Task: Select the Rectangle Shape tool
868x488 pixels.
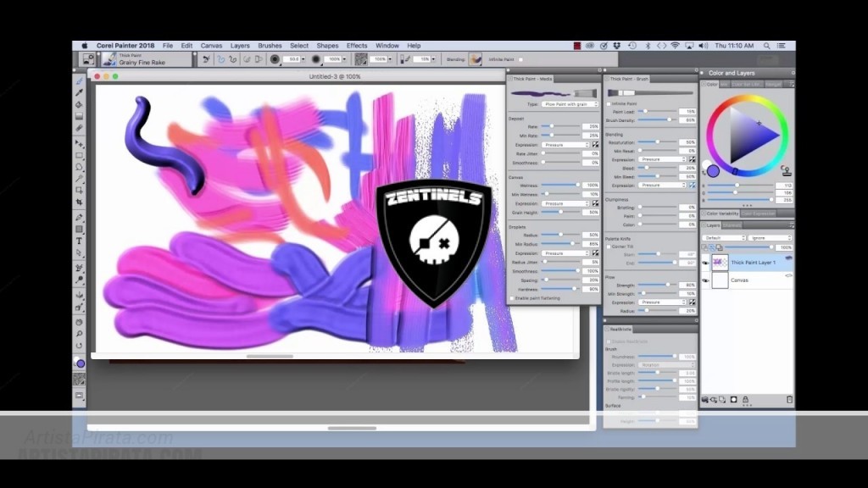Action: tap(79, 229)
